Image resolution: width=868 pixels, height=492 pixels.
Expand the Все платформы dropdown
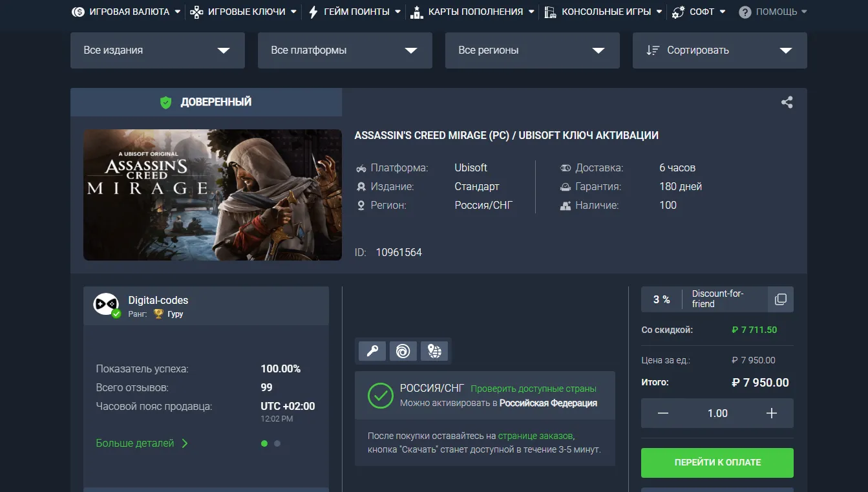[x=345, y=50]
